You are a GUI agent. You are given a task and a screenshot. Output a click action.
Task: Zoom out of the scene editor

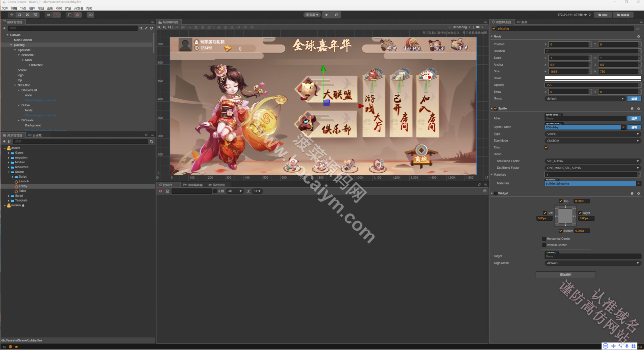tap(164, 27)
